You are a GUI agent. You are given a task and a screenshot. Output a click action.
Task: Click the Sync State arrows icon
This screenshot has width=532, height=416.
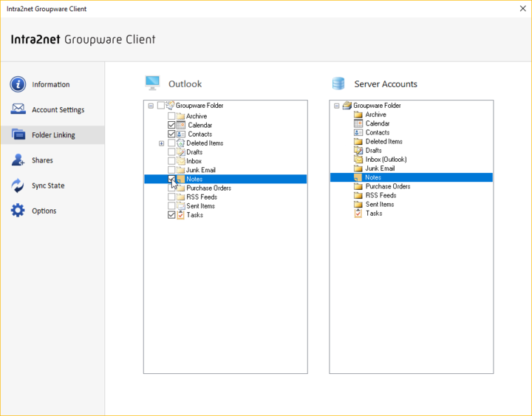(18, 185)
